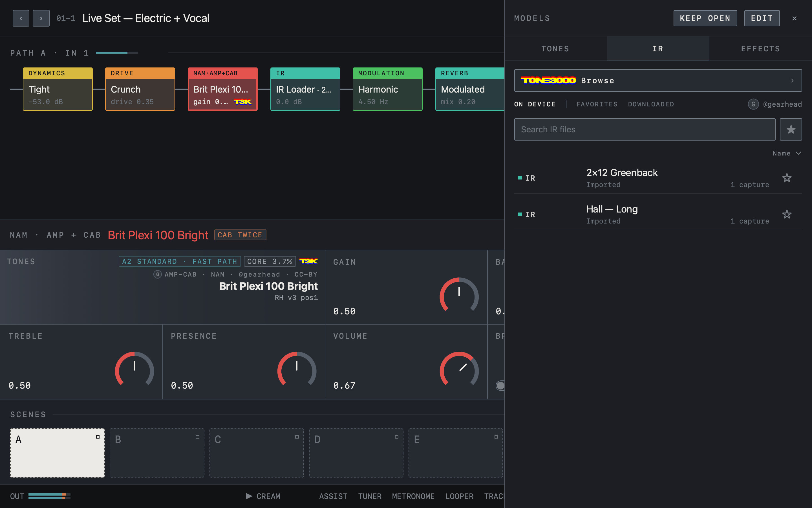Select the IR Loader block
The image size is (812, 508).
coord(305,89)
